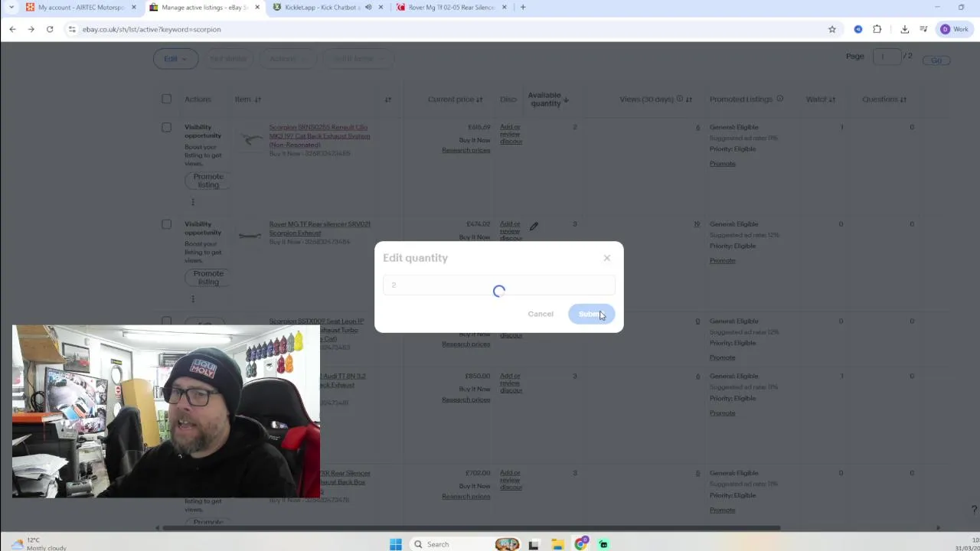Bookmark this page with the star icon
The height and width of the screenshot is (551, 980).
click(832, 29)
